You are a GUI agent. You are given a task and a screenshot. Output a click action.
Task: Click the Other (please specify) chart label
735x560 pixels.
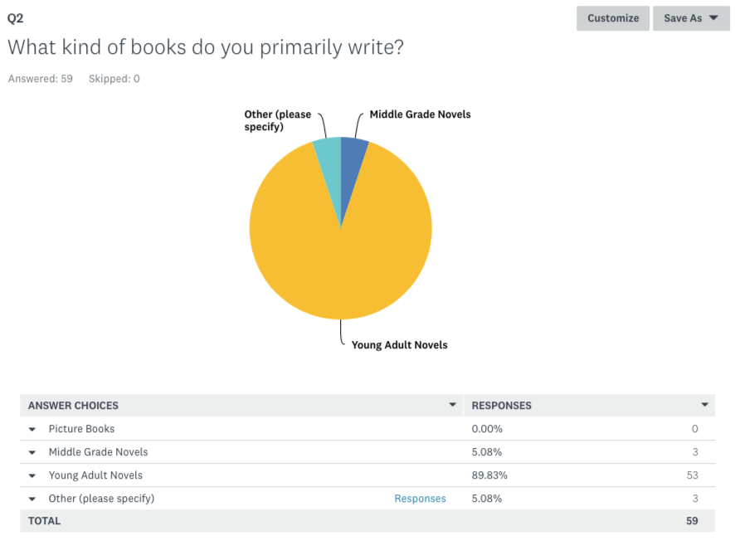pyautogui.click(x=278, y=120)
